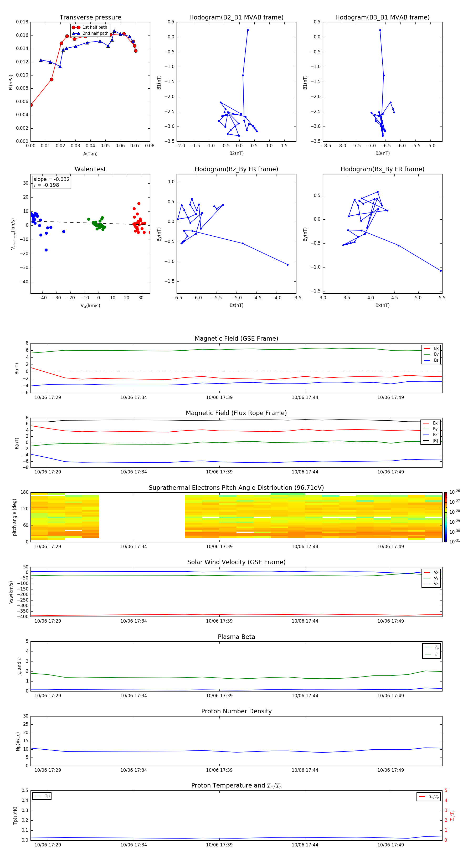Screen dimensions: 473x868
Task: Click the "Np(#/cc)" axis label
Action: coord(18,741)
